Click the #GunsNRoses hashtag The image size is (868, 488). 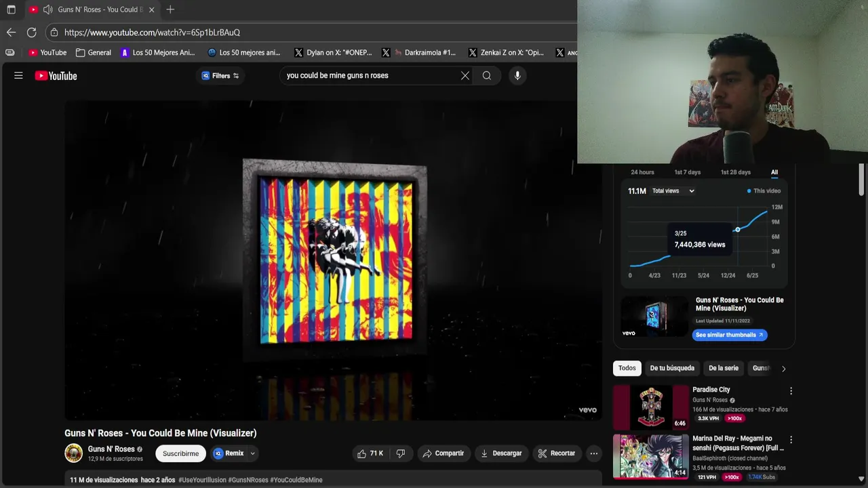pyautogui.click(x=248, y=480)
